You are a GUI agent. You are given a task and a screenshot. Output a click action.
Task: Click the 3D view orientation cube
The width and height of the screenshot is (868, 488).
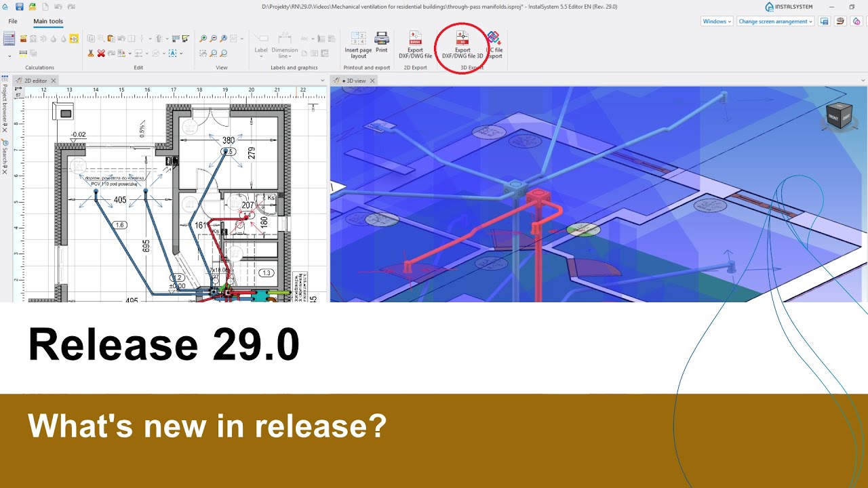(837, 117)
